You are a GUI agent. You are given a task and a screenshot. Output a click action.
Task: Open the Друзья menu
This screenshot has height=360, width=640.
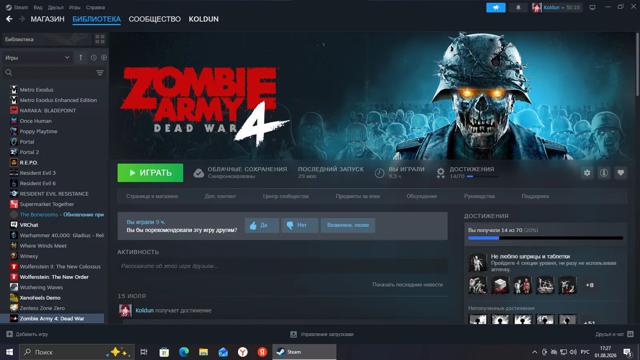[56, 7]
